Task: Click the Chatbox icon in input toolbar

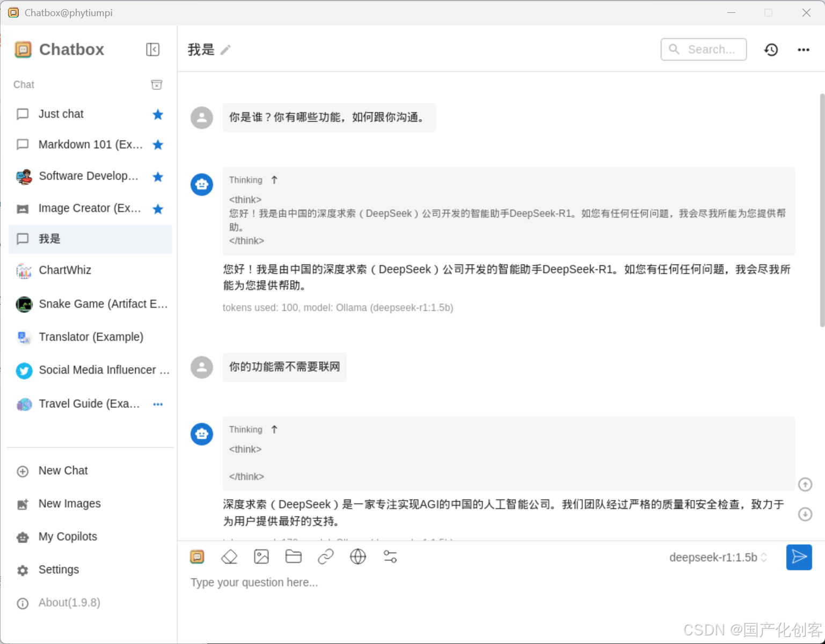Action: coord(198,557)
